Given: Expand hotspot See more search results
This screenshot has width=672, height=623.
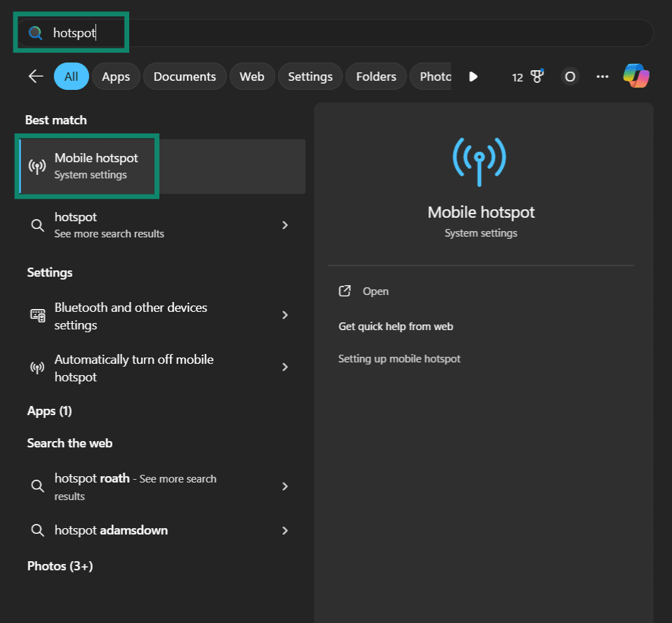Looking at the screenshot, I should (x=285, y=225).
